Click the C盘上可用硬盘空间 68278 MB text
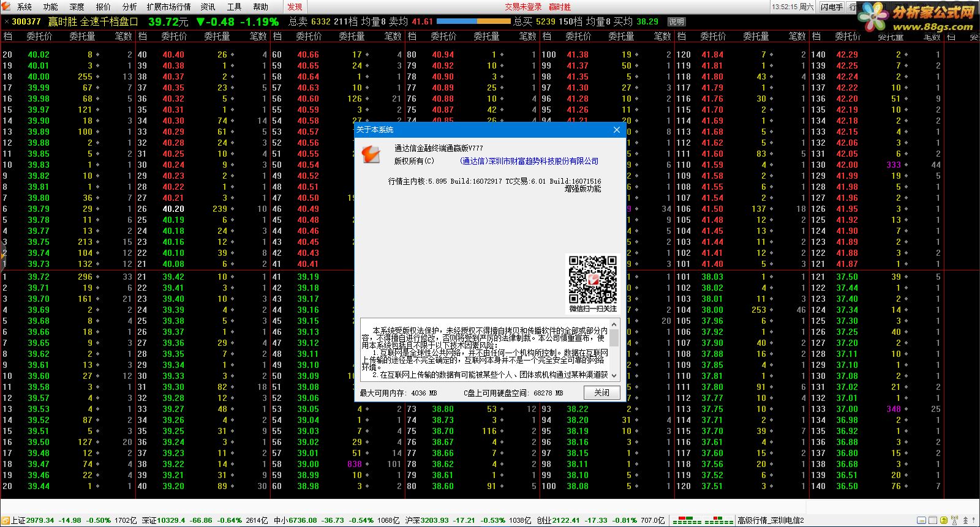 pyautogui.click(x=513, y=393)
